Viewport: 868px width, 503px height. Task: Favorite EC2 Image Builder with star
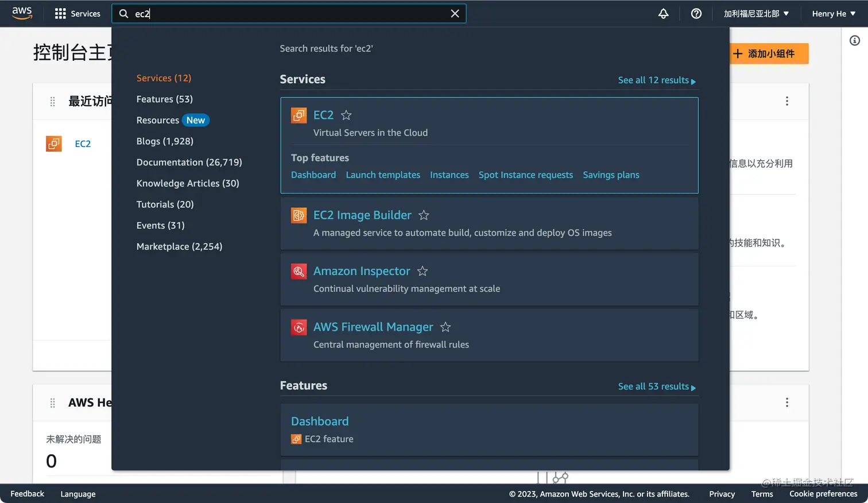tap(424, 215)
